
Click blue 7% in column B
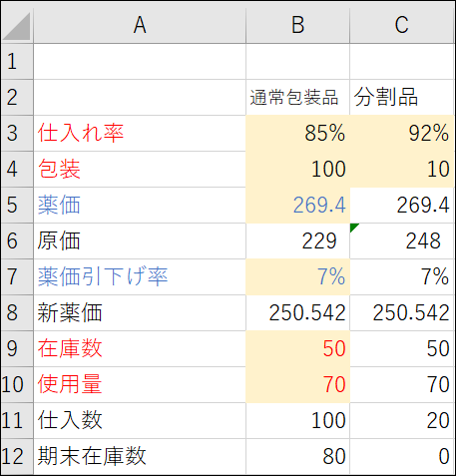click(x=297, y=277)
